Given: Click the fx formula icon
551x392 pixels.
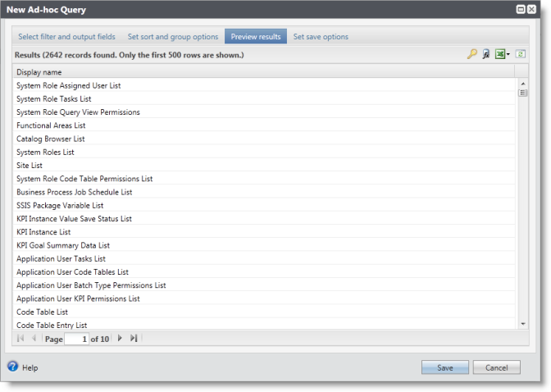Looking at the screenshot, I should point(485,54).
